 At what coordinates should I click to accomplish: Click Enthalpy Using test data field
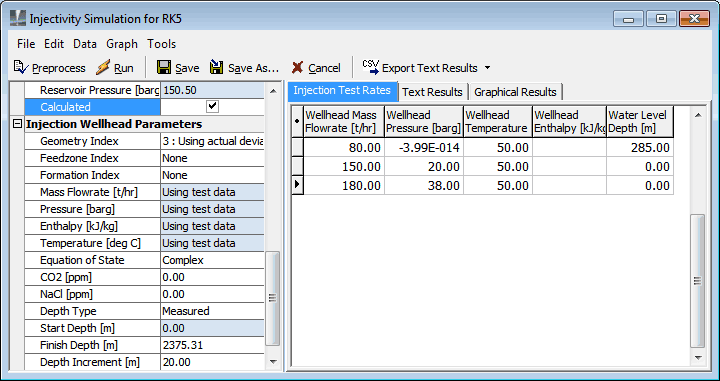212,226
